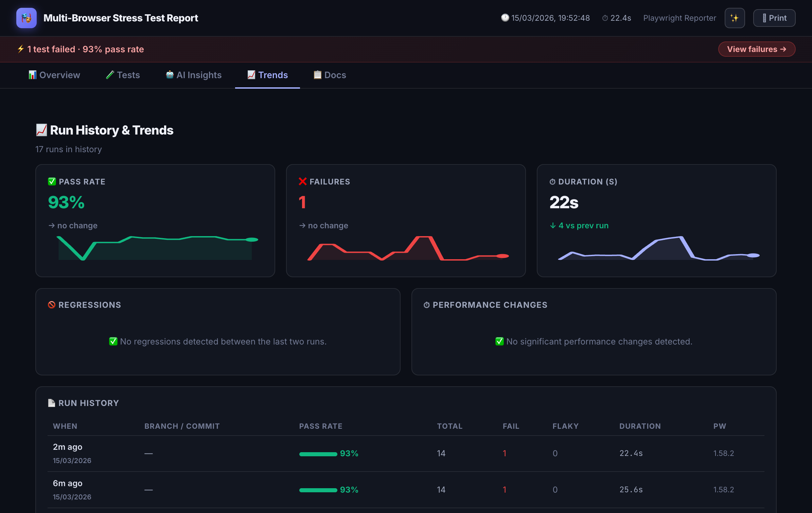Click the pass rate bar in 6m ago row
This screenshot has height=513, width=812.
[318, 490]
